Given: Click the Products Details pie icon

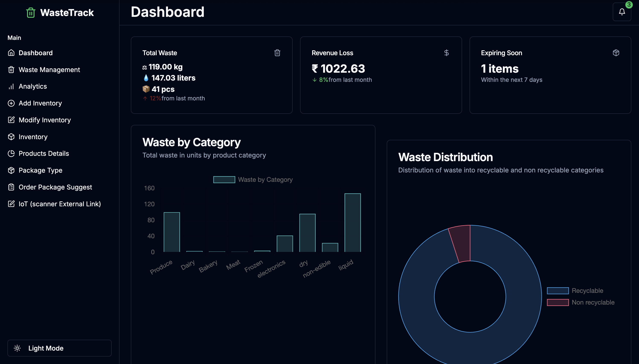Looking at the screenshot, I should point(11,153).
